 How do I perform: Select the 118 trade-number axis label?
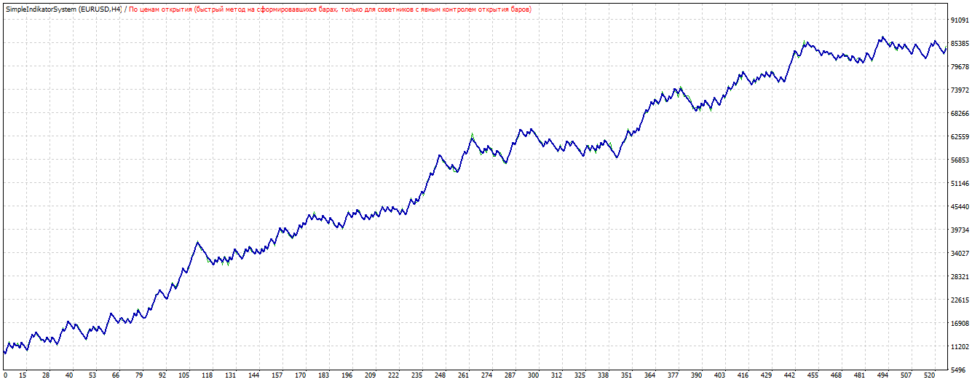click(208, 375)
